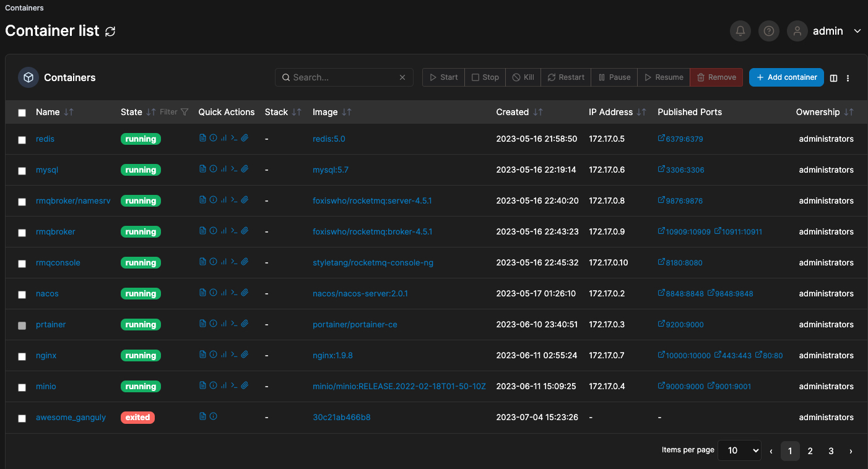Check the nacos container checkbox

click(22, 295)
